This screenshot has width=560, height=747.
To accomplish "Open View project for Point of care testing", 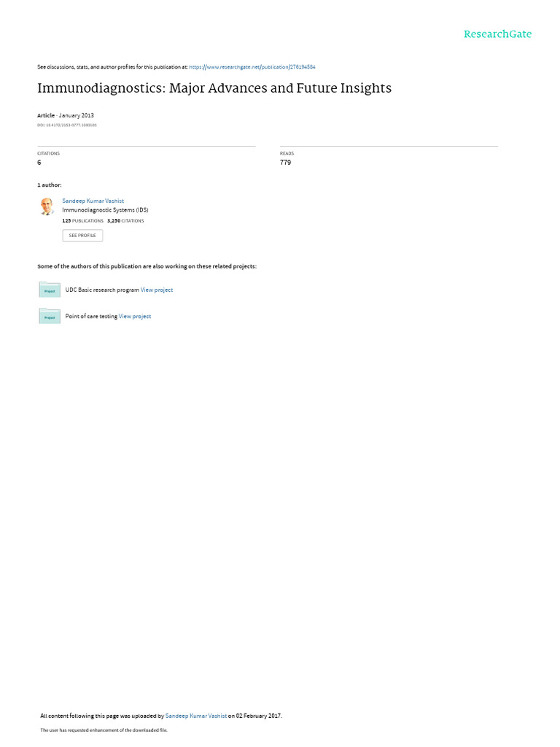I will (135, 317).
